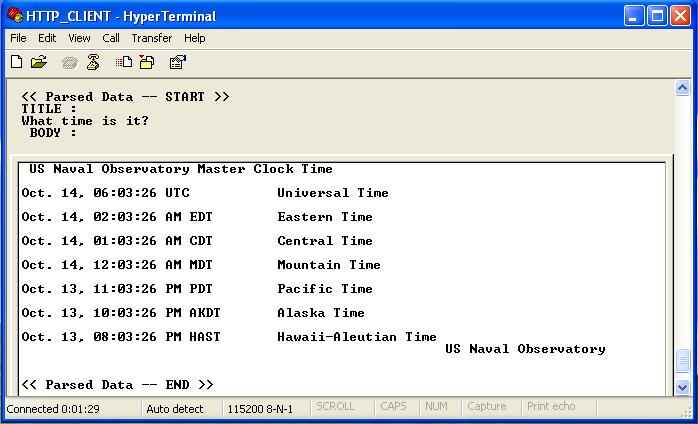Click the scrollbar down arrow

pos(682,387)
